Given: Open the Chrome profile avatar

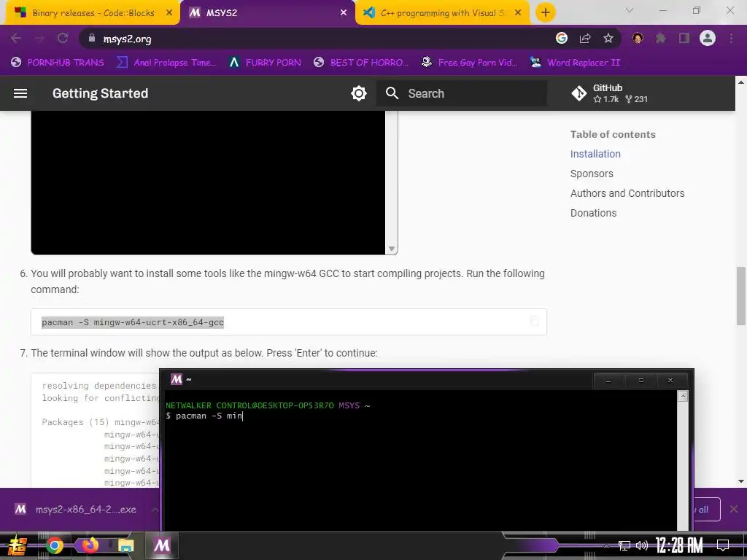Looking at the screenshot, I should coord(708,38).
